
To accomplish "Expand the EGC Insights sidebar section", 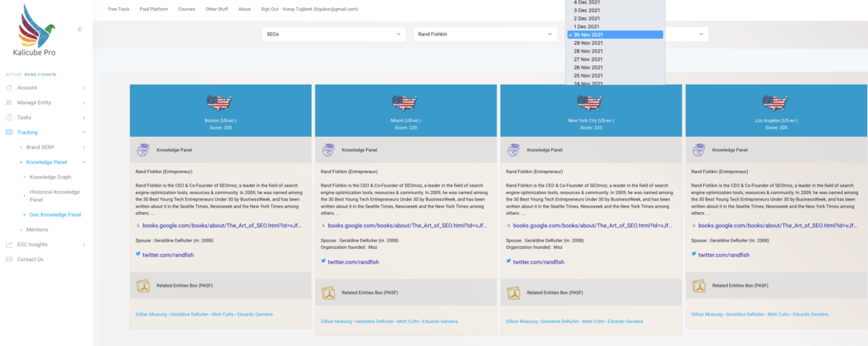I will (85, 245).
